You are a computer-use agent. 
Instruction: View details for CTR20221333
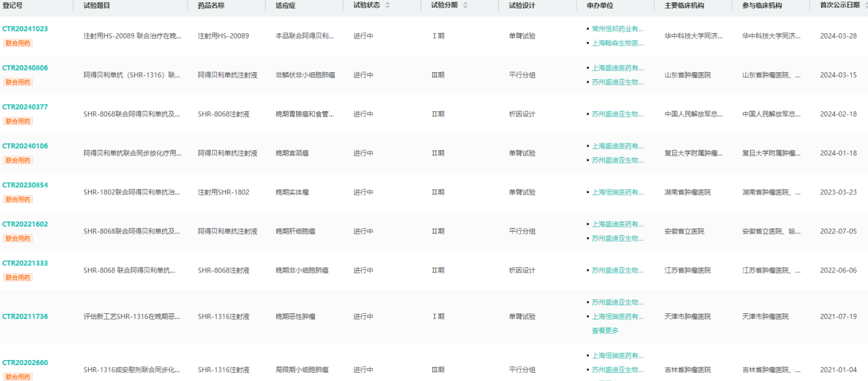coord(25,263)
